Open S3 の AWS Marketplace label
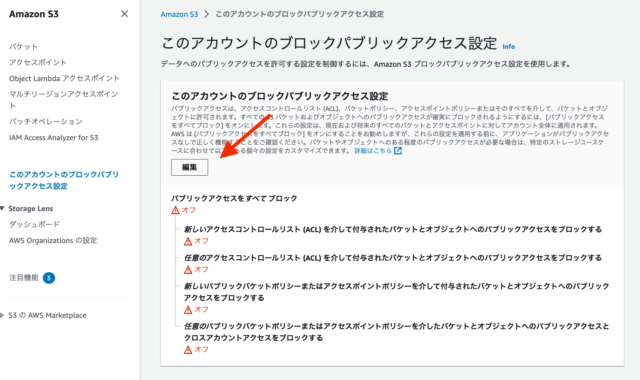The width and height of the screenshot is (640, 380). (x=47, y=315)
